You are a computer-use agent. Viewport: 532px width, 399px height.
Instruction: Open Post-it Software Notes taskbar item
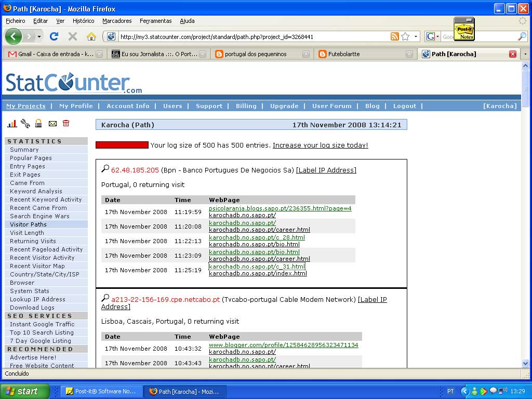coord(101,392)
